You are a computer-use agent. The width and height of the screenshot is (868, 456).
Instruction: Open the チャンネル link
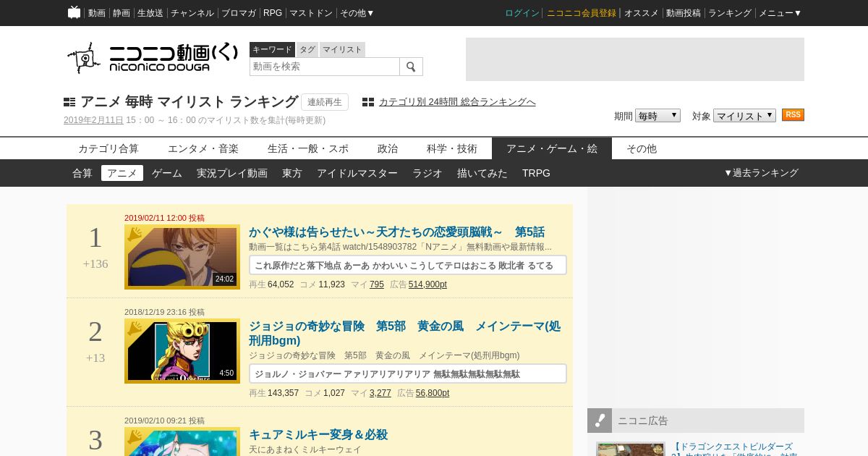coord(192,13)
